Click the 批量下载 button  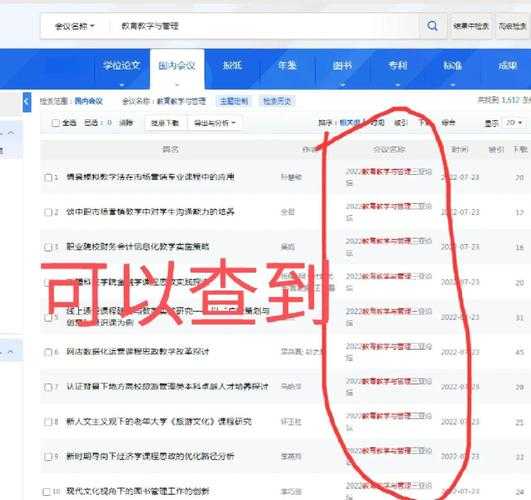click(x=165, y=123)
